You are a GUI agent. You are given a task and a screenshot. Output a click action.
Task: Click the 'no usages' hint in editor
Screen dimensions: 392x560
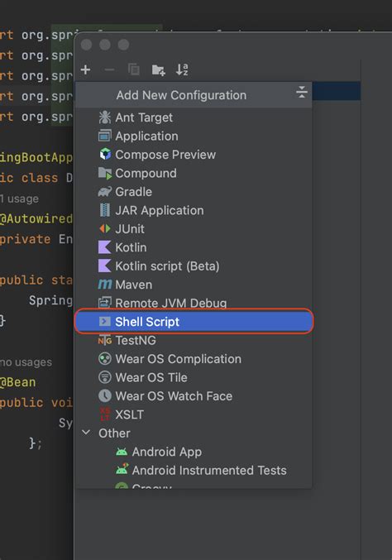click(x=26, y=362)
